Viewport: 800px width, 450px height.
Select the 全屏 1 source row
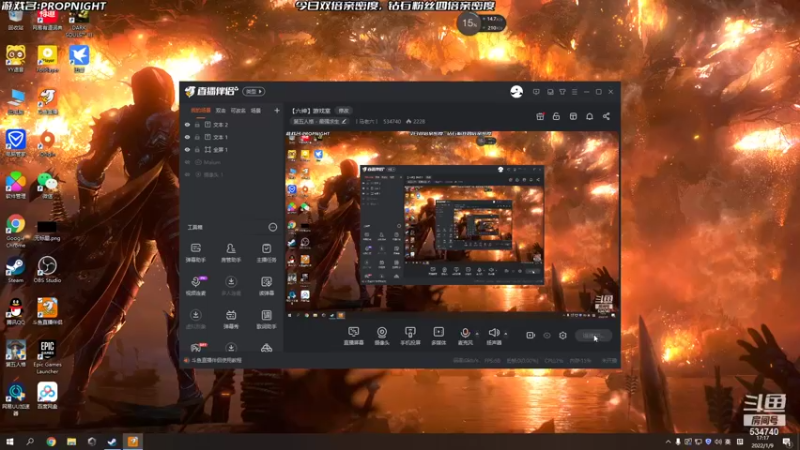tap(232, 149)
